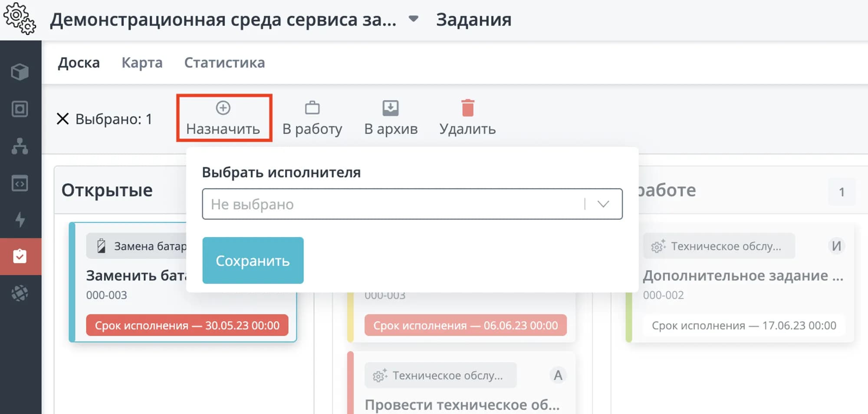Click Удалить trash button
868x414 pixels.
click(x=467, y=118)
